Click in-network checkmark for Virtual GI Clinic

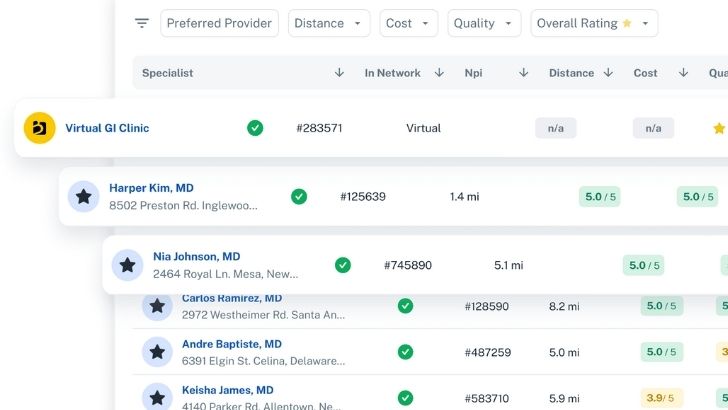tap(255, 128)
